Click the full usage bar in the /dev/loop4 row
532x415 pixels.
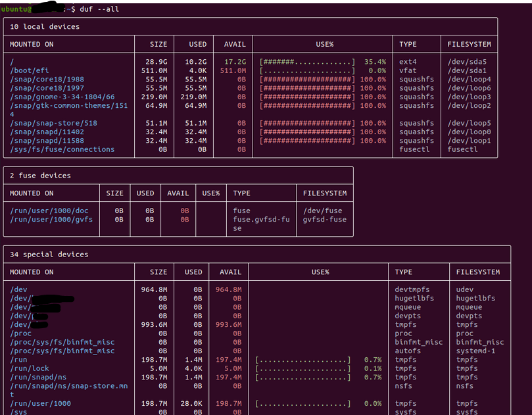point(307,80)
